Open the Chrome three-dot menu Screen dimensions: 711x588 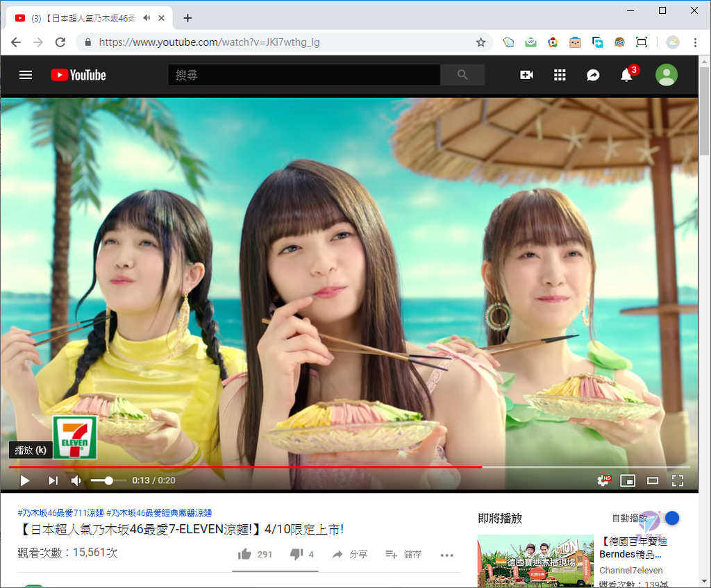tap(695, 42)
